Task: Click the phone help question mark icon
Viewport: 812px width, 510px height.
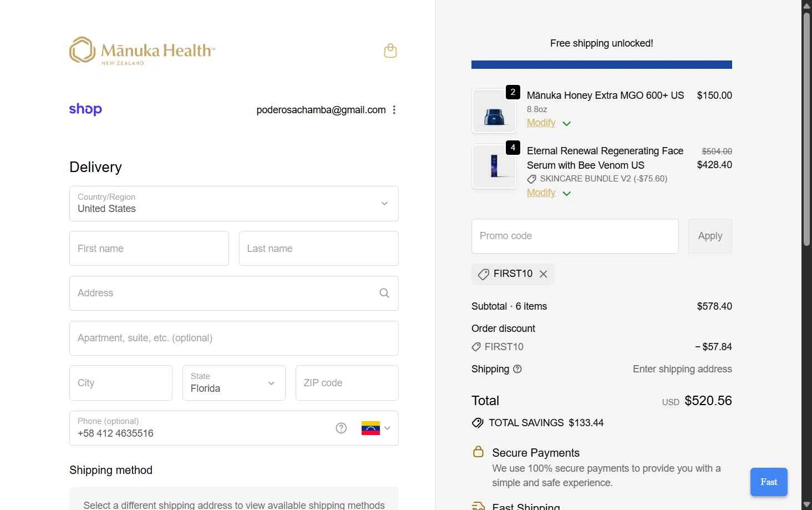Action: (x=341, y=428)
